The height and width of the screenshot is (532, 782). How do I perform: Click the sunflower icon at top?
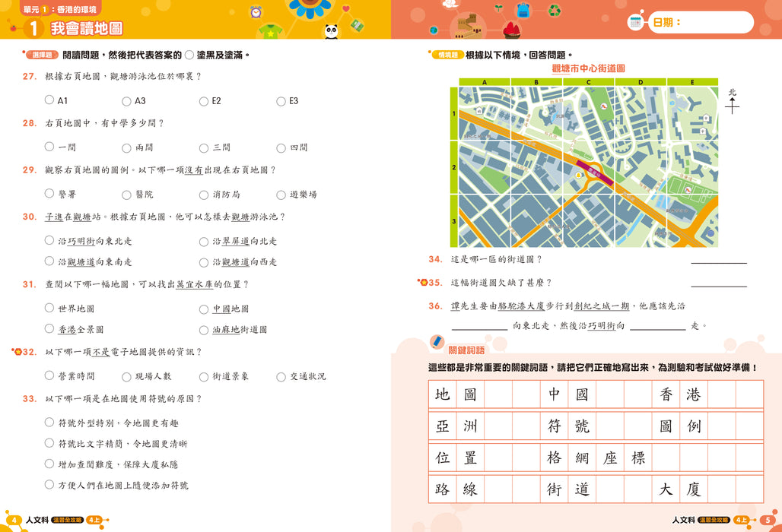(310, 8)
